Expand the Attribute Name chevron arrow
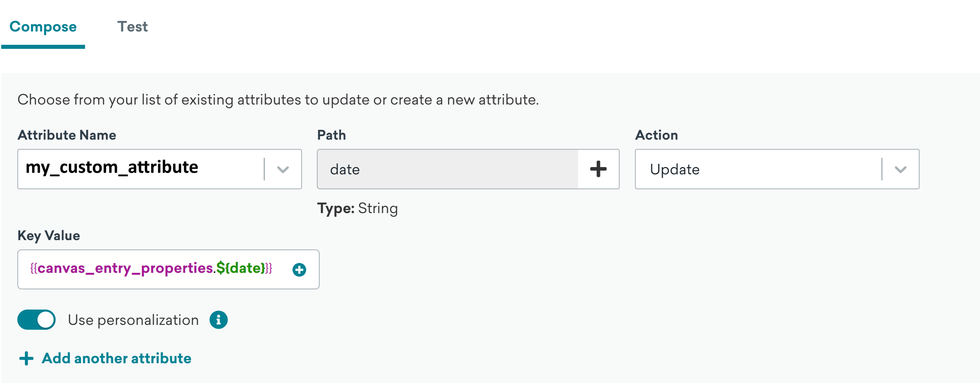This screenshot has width=980, height=383. click(x=283, y=170)
